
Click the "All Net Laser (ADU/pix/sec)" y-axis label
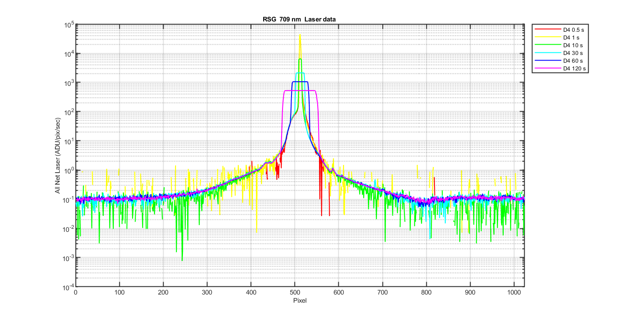pyautogui.click(x=58, y=155)
